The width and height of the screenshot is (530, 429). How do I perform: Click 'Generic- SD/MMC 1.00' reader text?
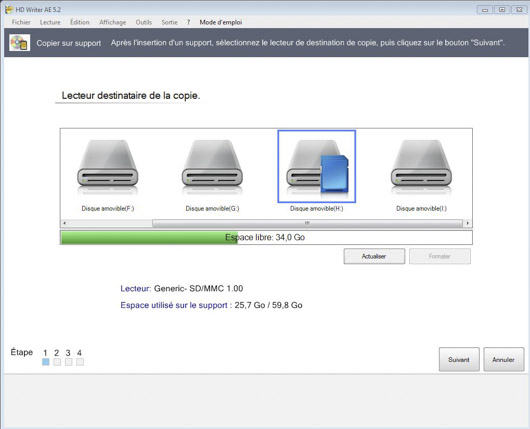198,288
